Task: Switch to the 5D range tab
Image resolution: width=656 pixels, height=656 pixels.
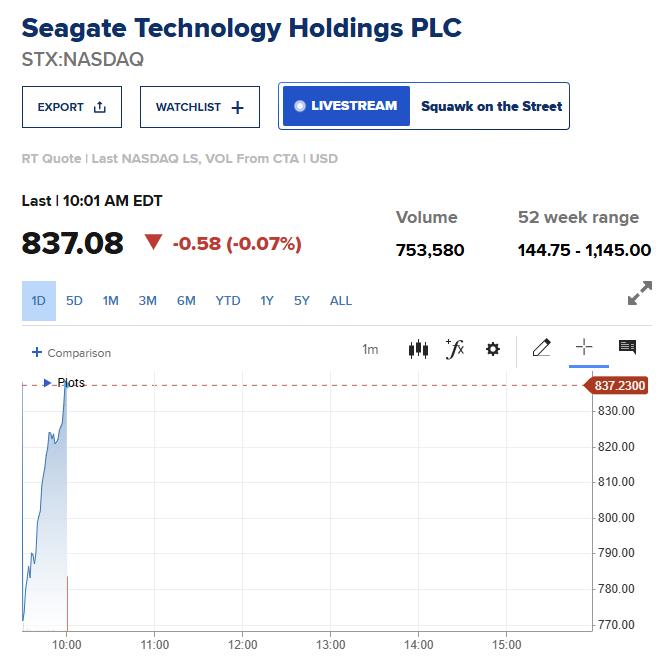Action: pyautogui.click(x=74, y=301)
